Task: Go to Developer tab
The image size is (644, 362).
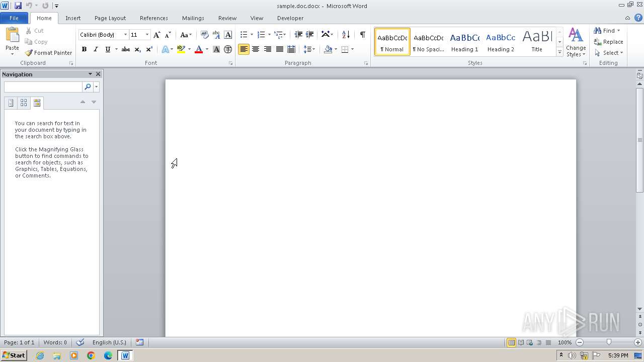Action: tap(290, 18)
